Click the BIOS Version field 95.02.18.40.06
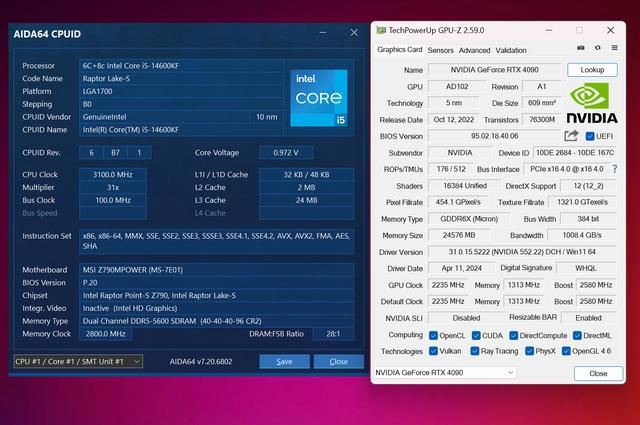The image size is (640, 425). (x=495, y=136)
